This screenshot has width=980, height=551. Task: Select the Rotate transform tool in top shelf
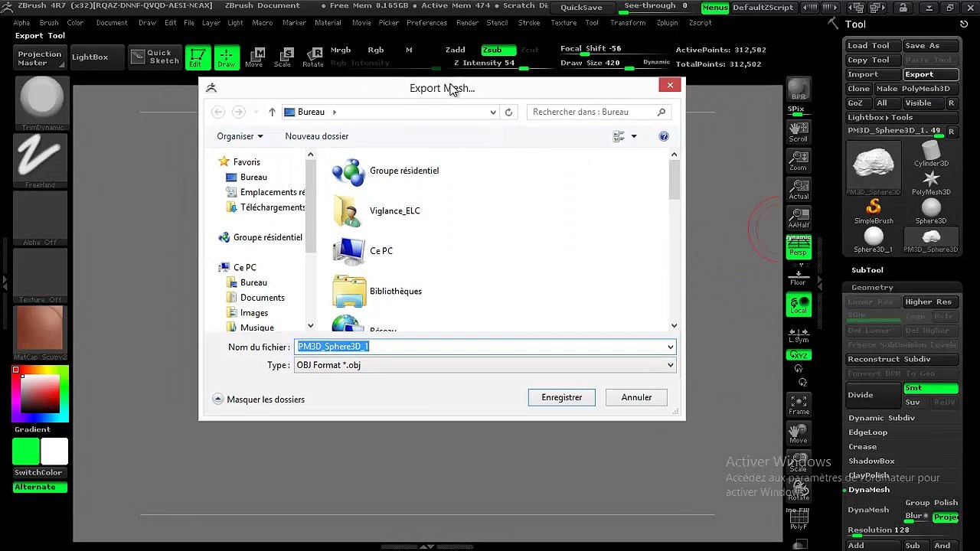312,57
